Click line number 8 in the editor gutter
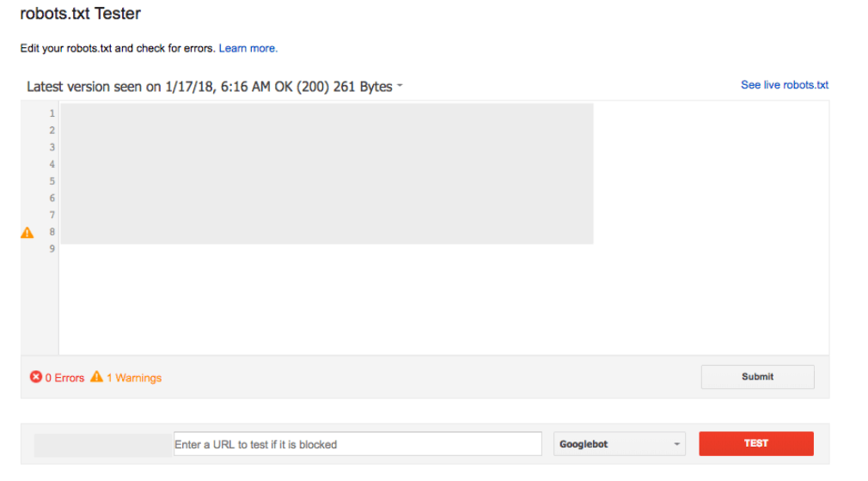This screenshot has height=481, width=868. pos(52,232)
